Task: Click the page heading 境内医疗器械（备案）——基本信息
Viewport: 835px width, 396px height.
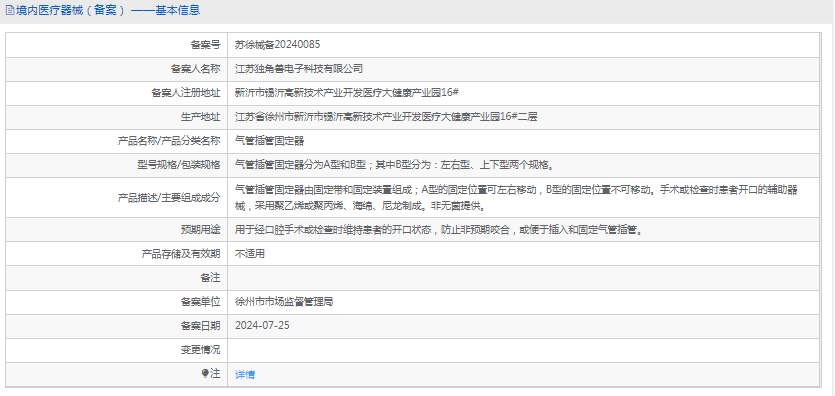Action: point(108,10)
